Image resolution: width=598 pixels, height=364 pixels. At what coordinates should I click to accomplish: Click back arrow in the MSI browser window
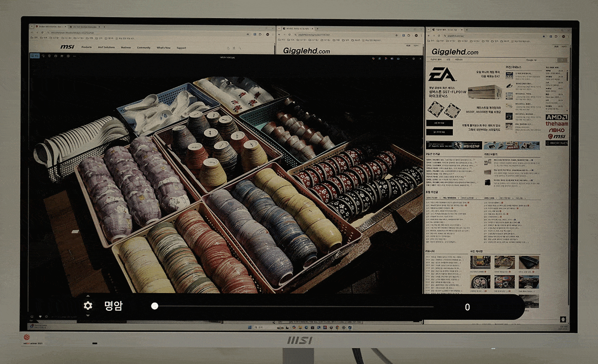tap(32, 33)
